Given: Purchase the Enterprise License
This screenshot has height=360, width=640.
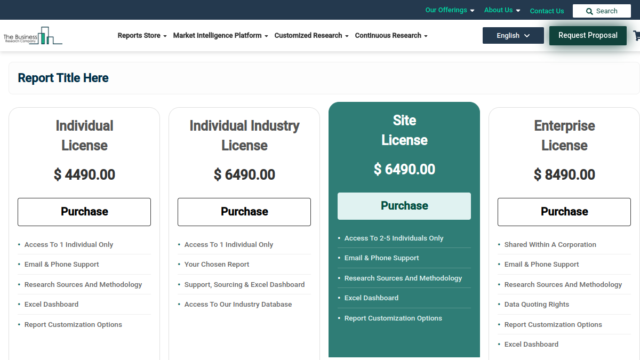Looking at the screenshot, I should [x=564, y=212].
